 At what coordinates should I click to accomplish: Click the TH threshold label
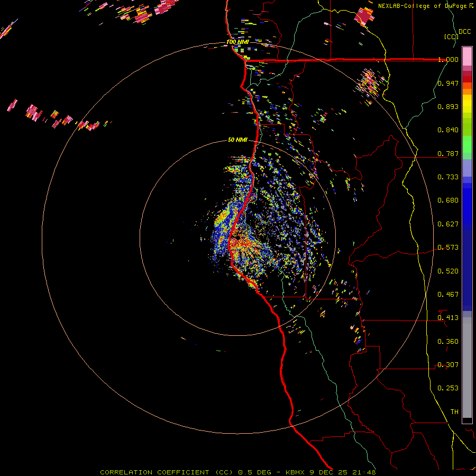[x=454, y=412]
